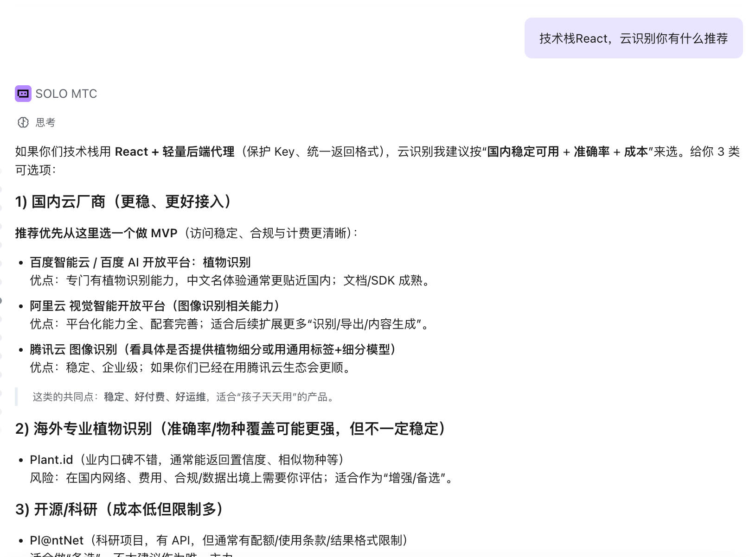This screenshot has width=756, height=557.
Task: Click the Pl@ntNet list item
Action: 57,540
